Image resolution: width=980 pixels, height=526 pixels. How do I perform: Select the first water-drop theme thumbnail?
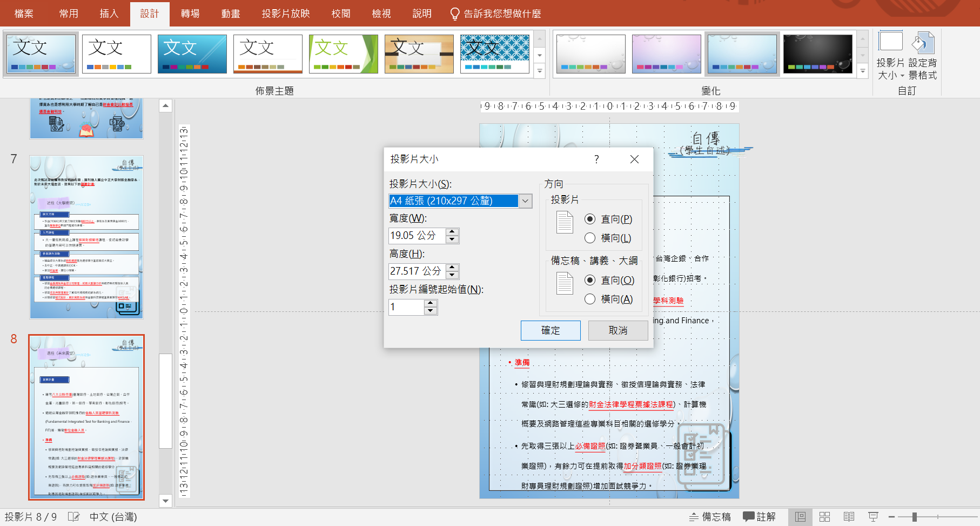tap(41, 54)
